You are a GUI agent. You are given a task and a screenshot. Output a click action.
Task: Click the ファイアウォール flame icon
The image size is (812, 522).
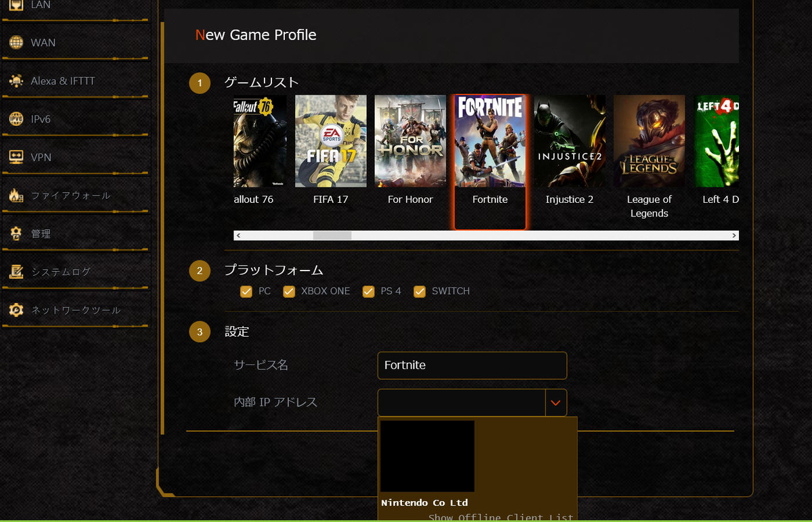coord(16,195)
